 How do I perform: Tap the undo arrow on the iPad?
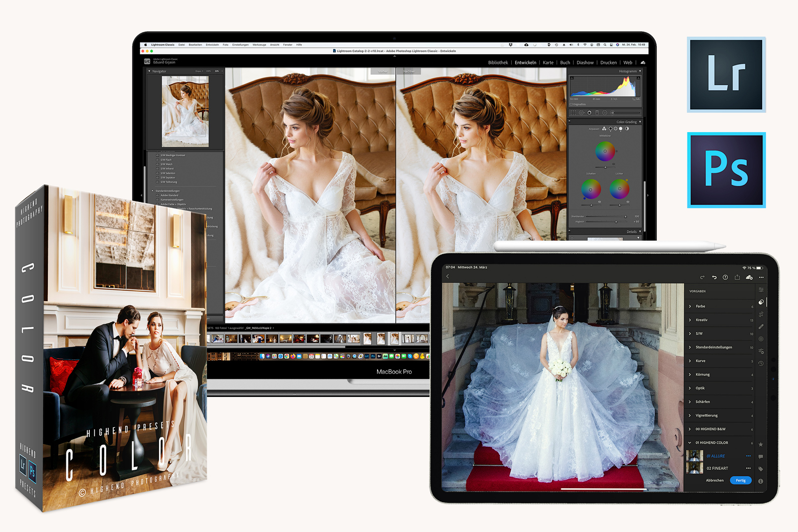[x=714, y=277]
